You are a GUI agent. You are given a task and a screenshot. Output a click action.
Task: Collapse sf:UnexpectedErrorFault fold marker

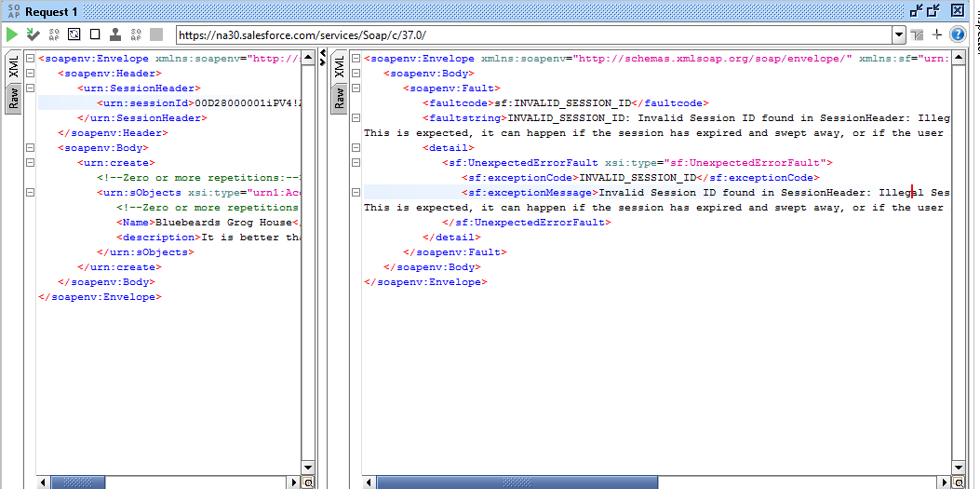[x=356, y=163]
